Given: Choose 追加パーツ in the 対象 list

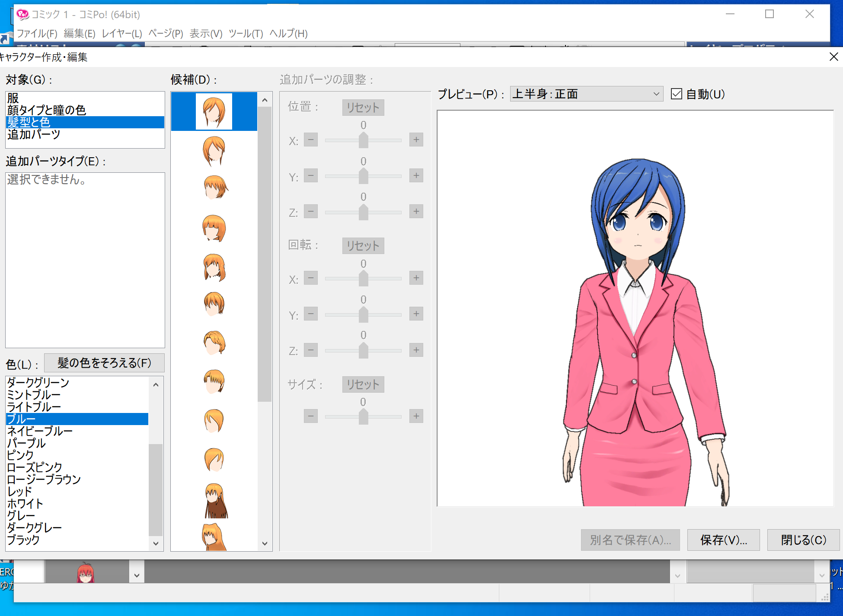Looking at the screenshot, I should (x=34, y=134).
